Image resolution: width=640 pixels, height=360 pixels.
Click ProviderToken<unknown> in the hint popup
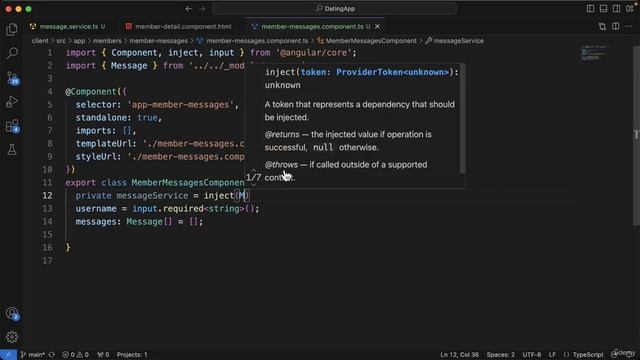[x=393, y=72]
